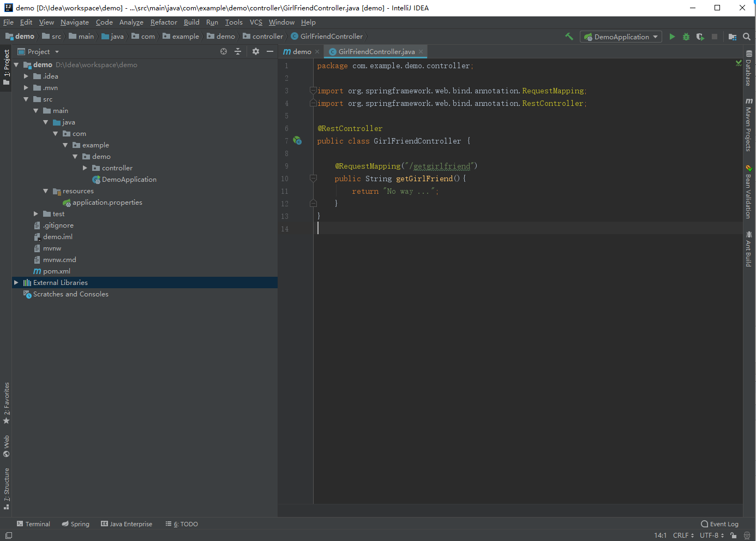Image resolution: width=756 pixels, height=541 pixels.
Task: Open the VCS menu
Action: (x=256, y=22)
